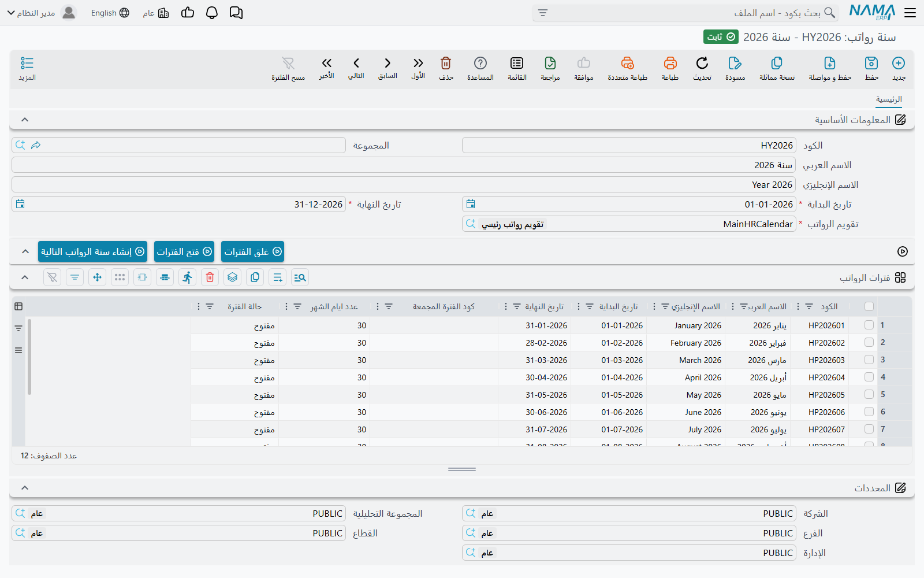Open the تاريخ البداية calendar picker
The height and width of the screenshot is (578, 924).
(471, 204)
